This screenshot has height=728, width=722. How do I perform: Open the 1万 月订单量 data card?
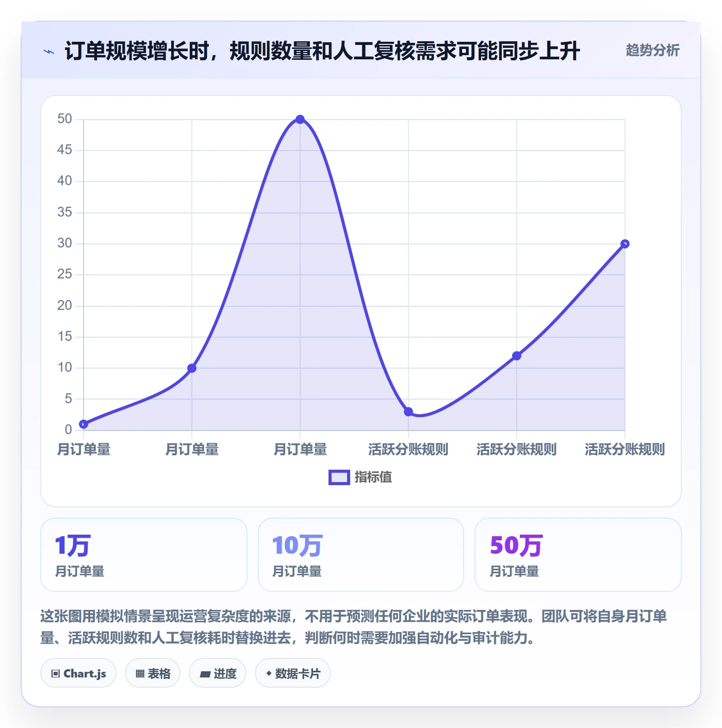point(144,555)
